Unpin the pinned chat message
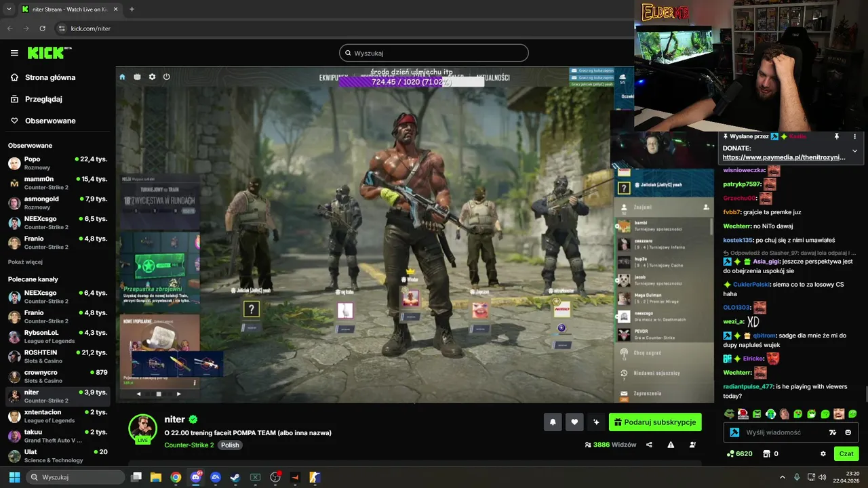This screenshot has height=488, width=868. [837, 136]
